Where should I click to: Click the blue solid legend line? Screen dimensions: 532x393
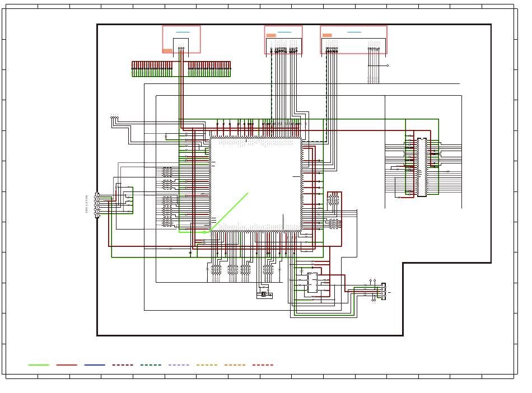(95, 365)
